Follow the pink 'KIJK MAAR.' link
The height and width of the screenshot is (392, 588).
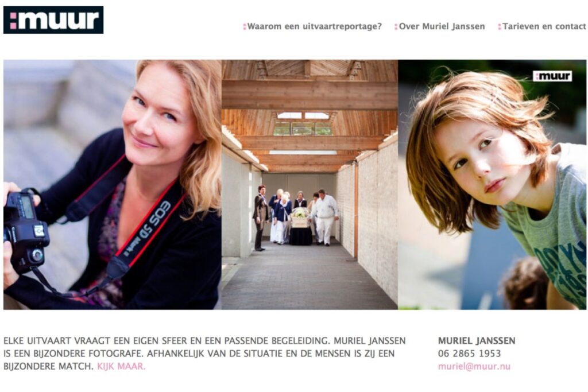click(121, 367)
